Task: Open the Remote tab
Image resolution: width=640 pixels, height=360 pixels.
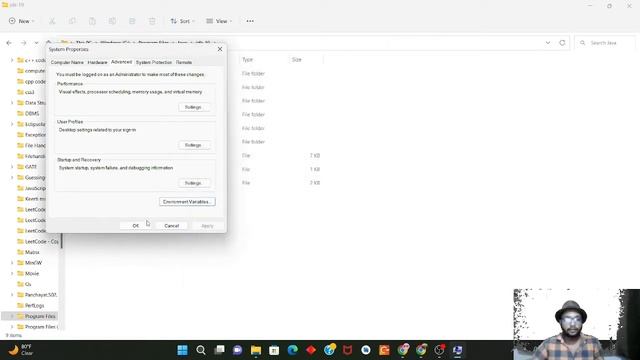Action: coord(184,62)
